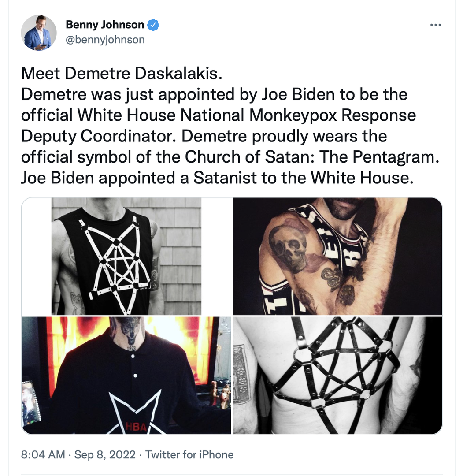The height and width of the screenshot is (476, 463).
Task: Open the top-right photo of the jersey
Action: point(337,256)
